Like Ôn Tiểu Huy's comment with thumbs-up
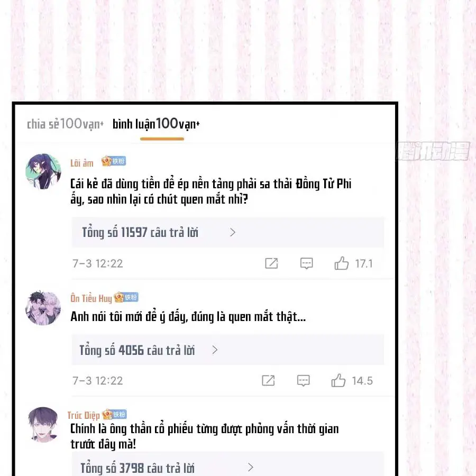 pos(338,380)
